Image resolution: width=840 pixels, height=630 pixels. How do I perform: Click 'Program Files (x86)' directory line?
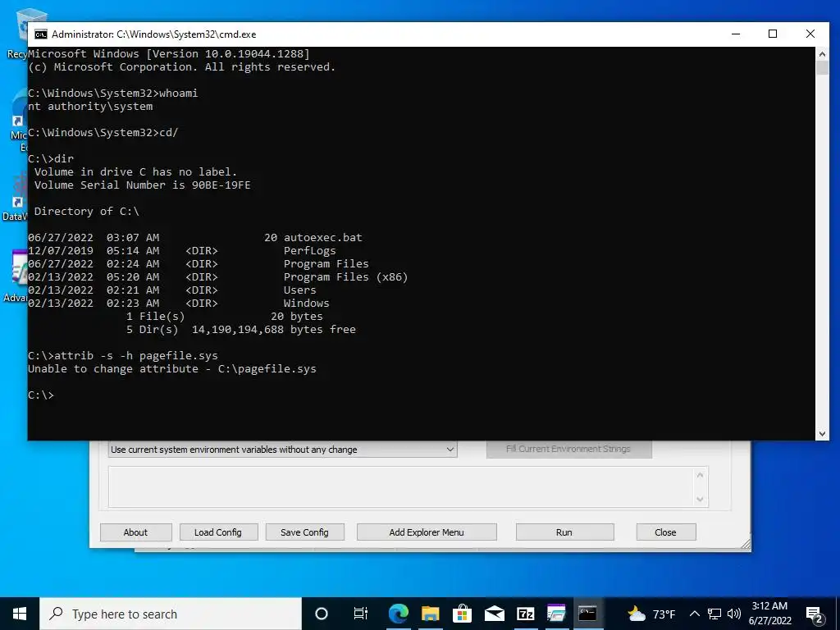(345, 277)
